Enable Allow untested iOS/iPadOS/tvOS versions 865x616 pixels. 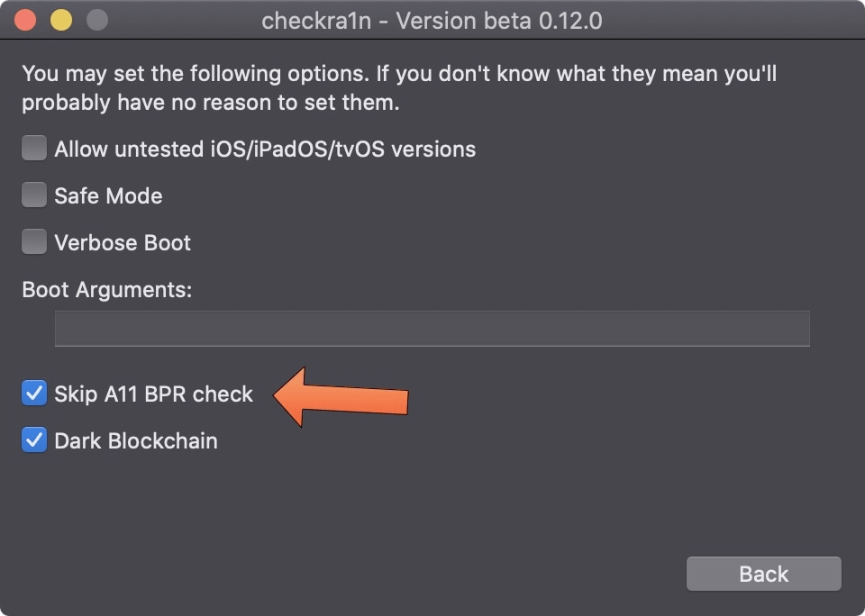click(x=33, y=148)
